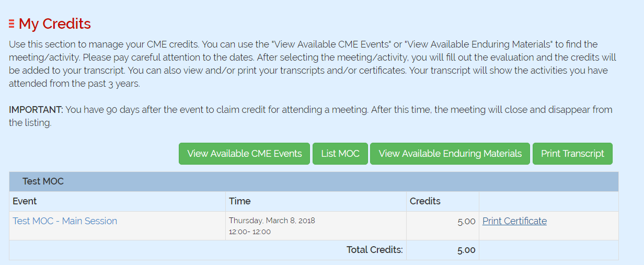Click the Print Transcript button
This screenshot has width=644, height=265.
tap(572, 154)
